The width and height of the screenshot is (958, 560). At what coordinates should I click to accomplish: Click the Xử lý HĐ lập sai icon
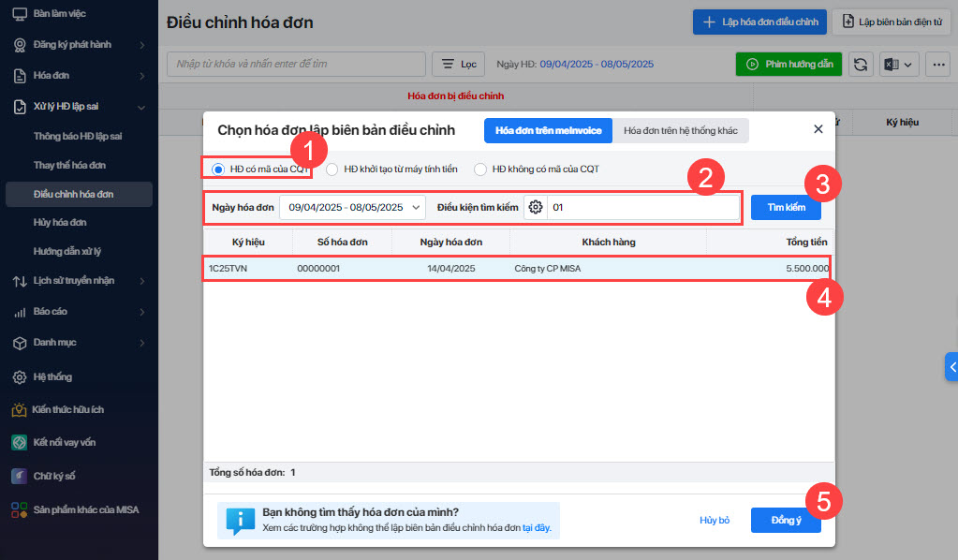[x=20, y=107]
